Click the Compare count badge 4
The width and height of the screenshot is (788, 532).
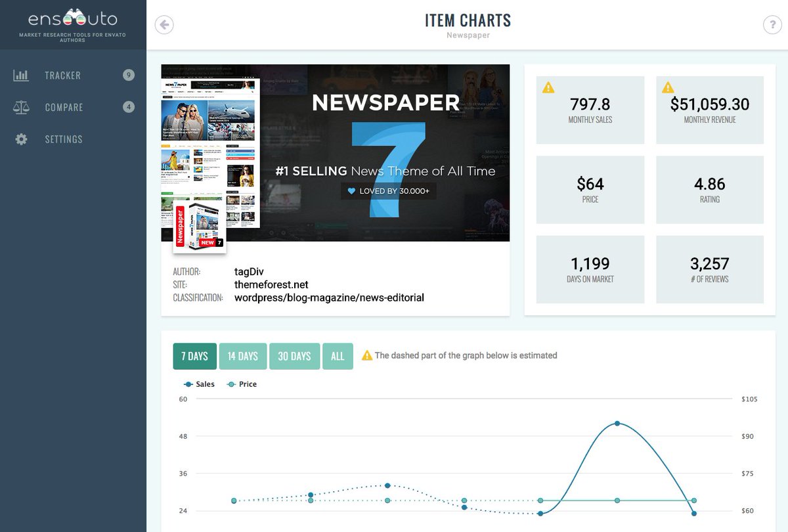129,106
